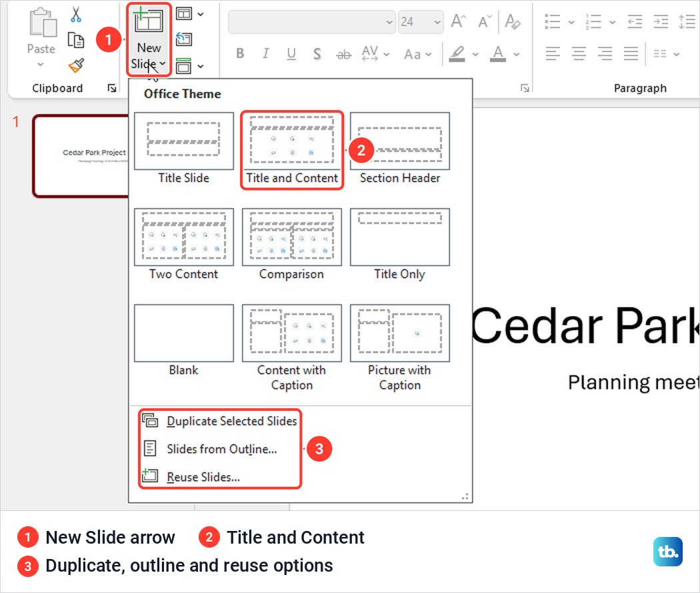Open the Clipboard dialog launcher
700x593 pixels.
[111, 88]
